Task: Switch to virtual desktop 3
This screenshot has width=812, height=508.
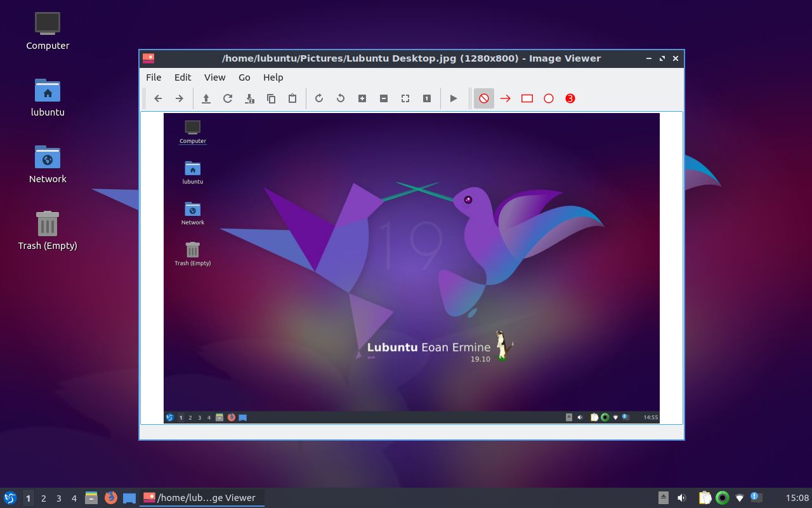Action: [58, 498]
